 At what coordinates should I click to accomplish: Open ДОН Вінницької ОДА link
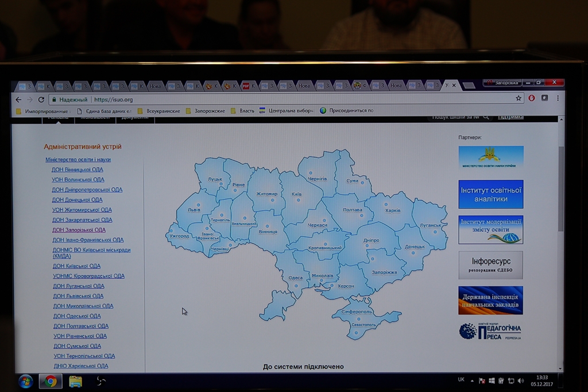(x=78, y=170)
